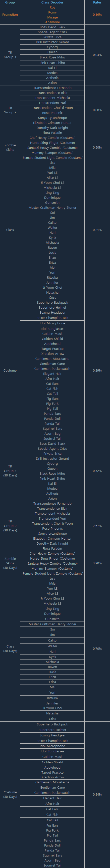Screen dimensions: 110x868
Task: Click the Rates column header
Action: click(97, 2)
